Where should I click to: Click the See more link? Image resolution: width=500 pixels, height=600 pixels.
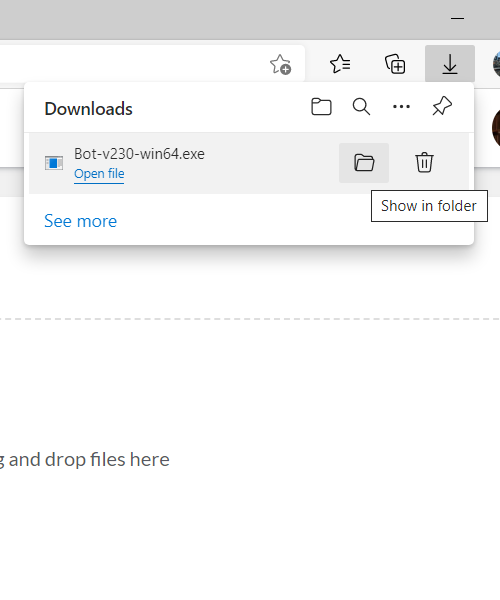click(x=80, y=221)
